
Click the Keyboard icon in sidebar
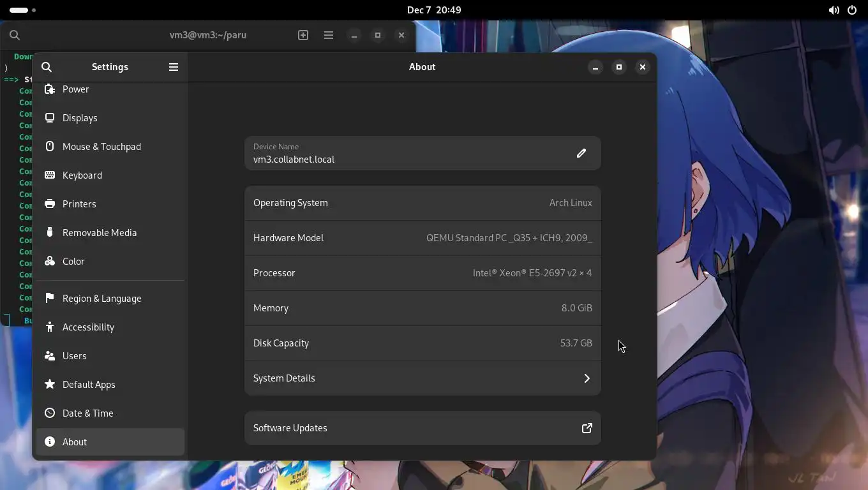pyautogui.click(x=50, y=175)
